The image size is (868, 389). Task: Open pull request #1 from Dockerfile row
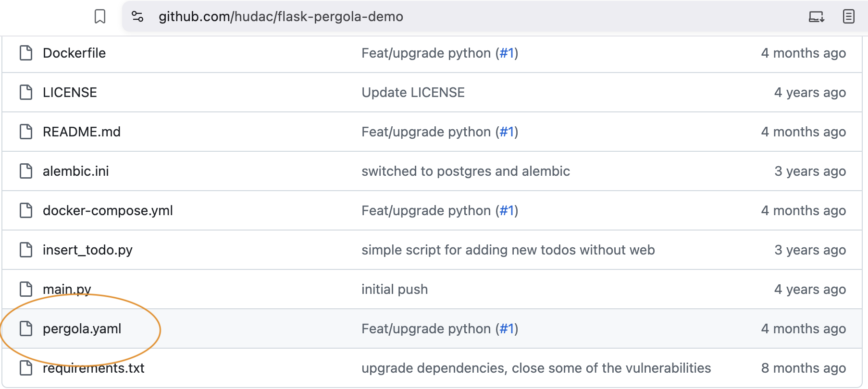[x=508, y=53]
